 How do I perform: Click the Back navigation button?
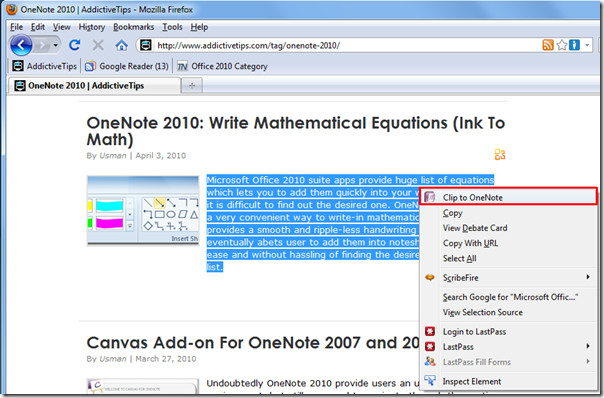[x=21, y=45]
